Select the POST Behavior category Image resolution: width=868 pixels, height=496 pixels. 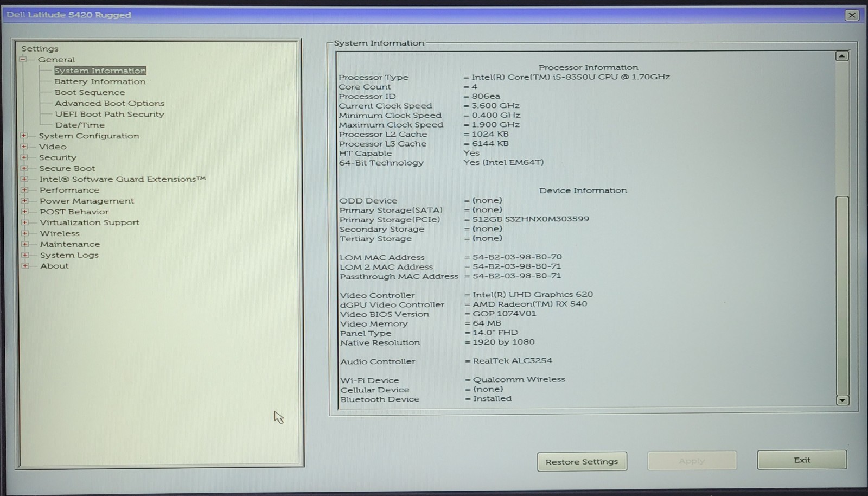coord(74,212)
